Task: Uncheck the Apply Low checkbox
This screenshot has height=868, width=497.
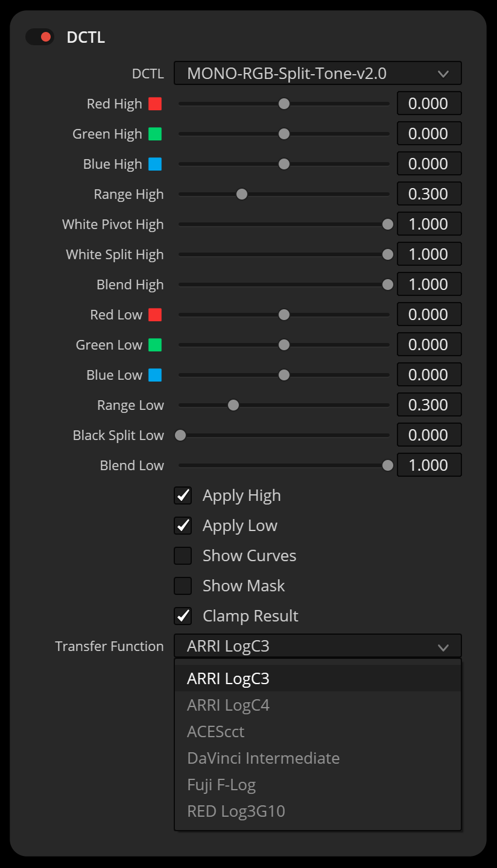Action: 183,526
